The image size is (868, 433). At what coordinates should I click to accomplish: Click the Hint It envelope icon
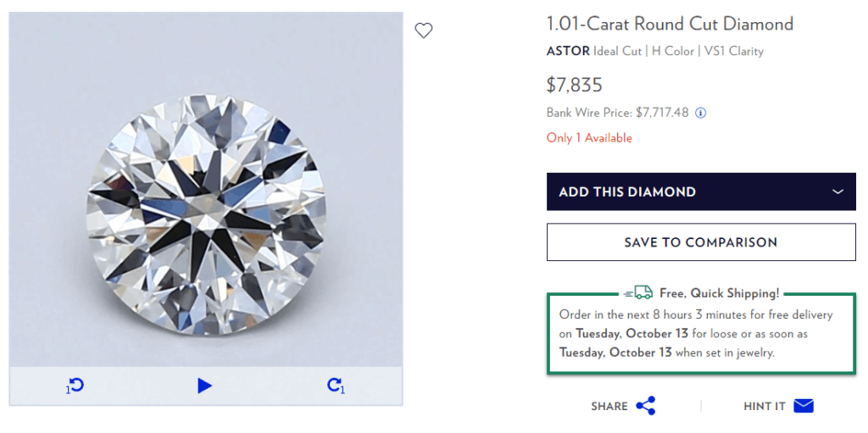tap(804, 406)
